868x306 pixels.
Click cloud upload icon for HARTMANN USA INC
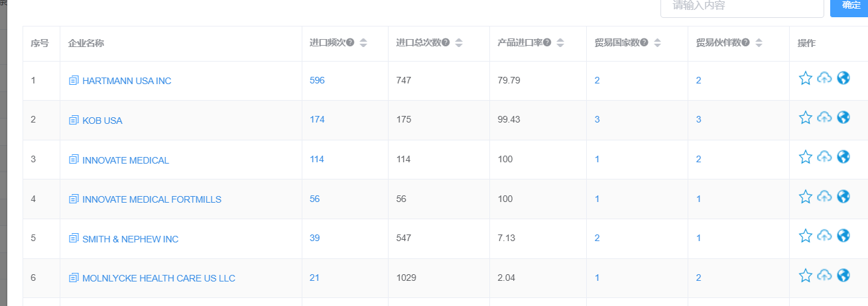pos(824,78)
